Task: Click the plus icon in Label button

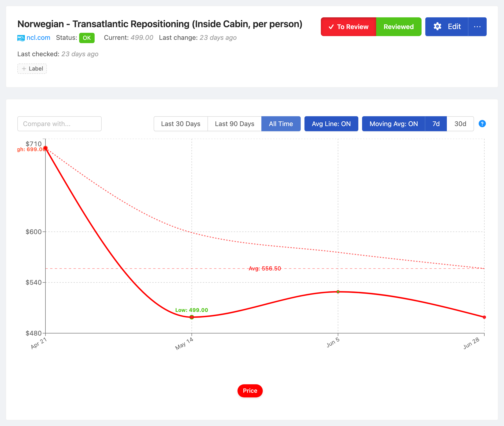Action: tap(24, 69)
